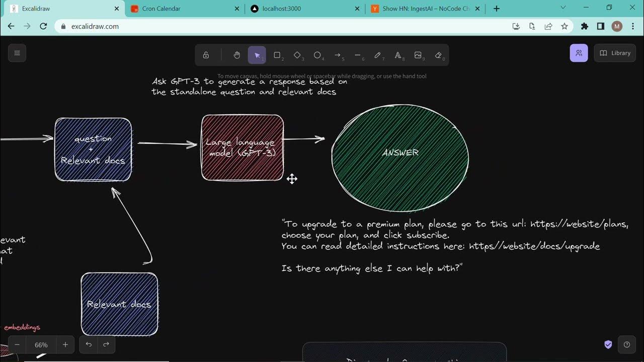The width and height of the screenshot is (644, 362).
Task: Select the green ANSWER ellipse
Action: tap(400, 158)
